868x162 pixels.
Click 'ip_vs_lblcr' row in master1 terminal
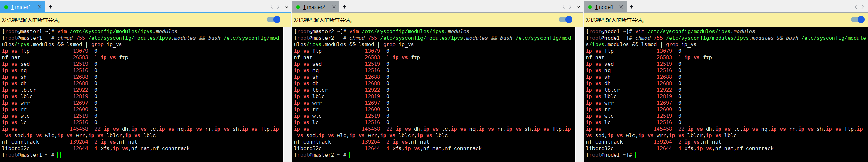point(50,90)
